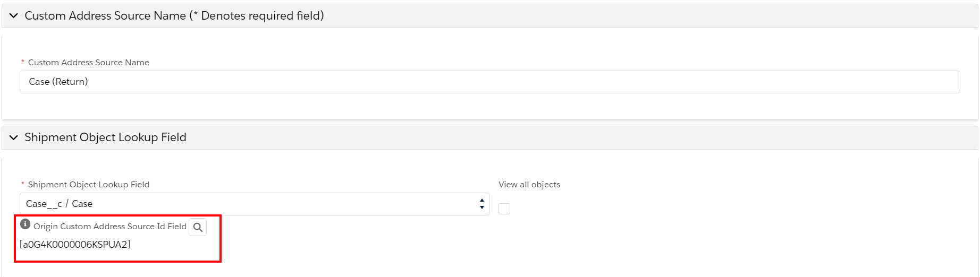Click the "Case (Return)" text inside the input

(x=58, y=82)
